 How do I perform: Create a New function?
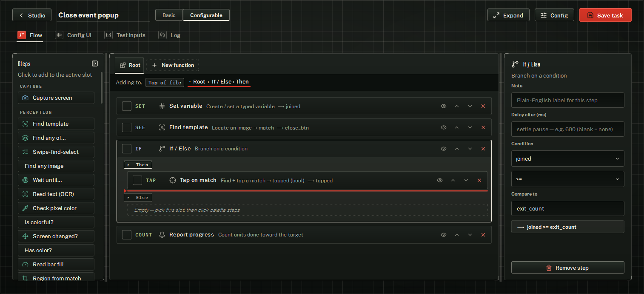click(173, 65)
